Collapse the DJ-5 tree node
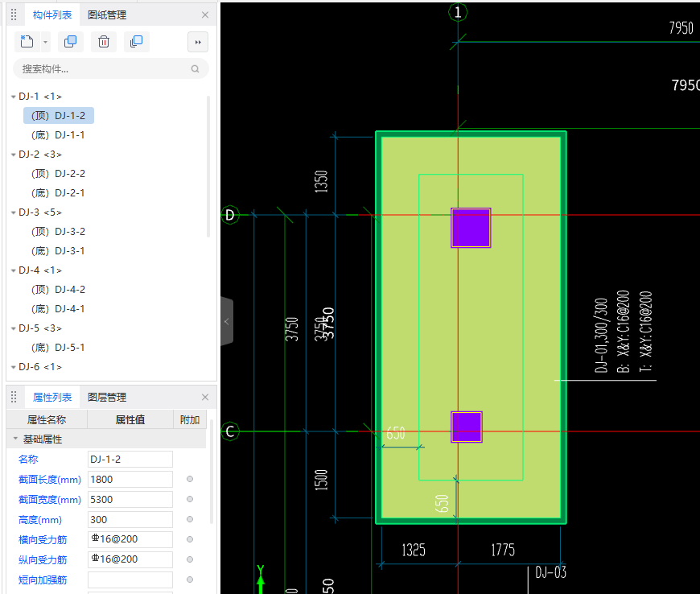This screenshot has height=594, width=700. [x=14, y=328]
